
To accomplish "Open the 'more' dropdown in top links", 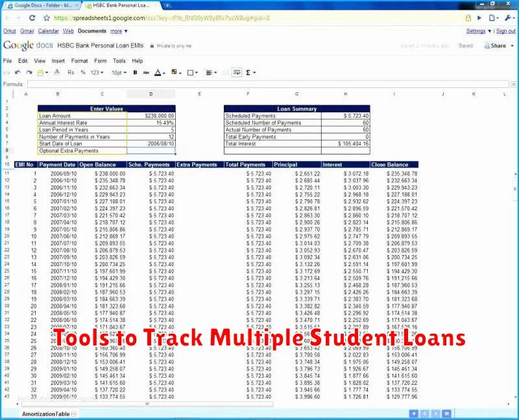I will click(119, 31).
